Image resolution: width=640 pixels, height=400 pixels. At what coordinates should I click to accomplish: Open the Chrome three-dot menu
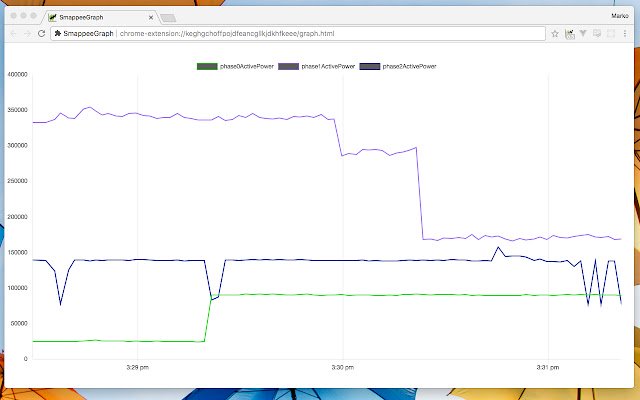[625, 33]
